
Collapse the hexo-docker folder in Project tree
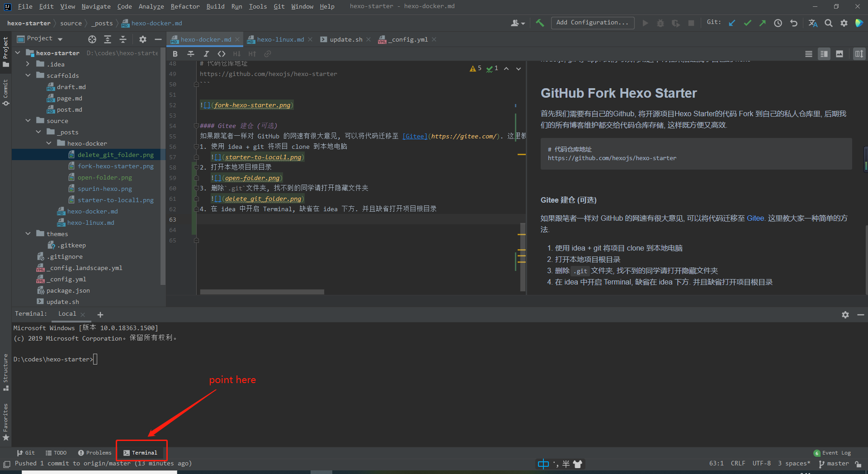(49, 143)
